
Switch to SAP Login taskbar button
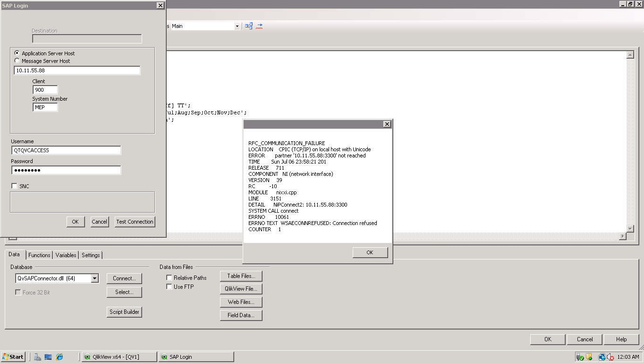(x=196, y=357)
